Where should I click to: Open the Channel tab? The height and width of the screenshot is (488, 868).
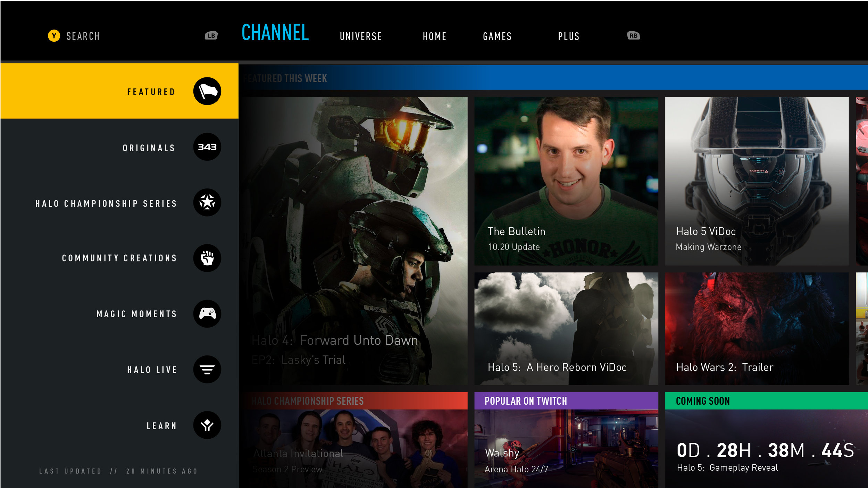tap(275, 33)
